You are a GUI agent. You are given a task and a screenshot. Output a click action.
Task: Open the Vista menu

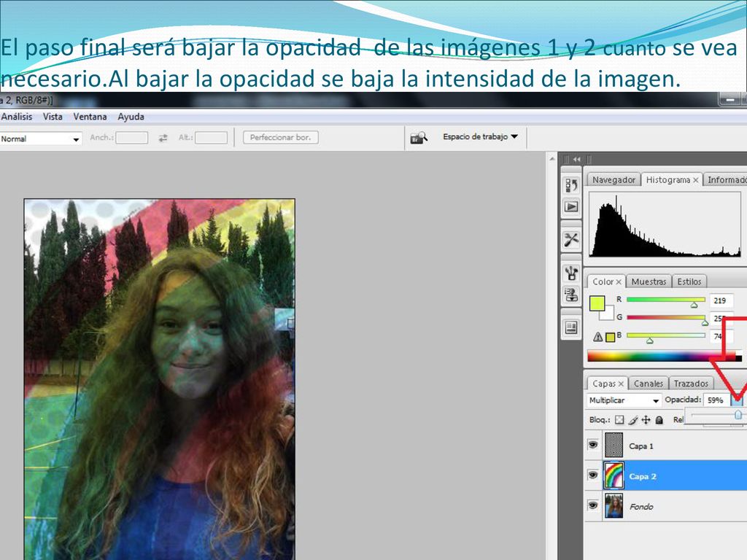tap(53, 117)
